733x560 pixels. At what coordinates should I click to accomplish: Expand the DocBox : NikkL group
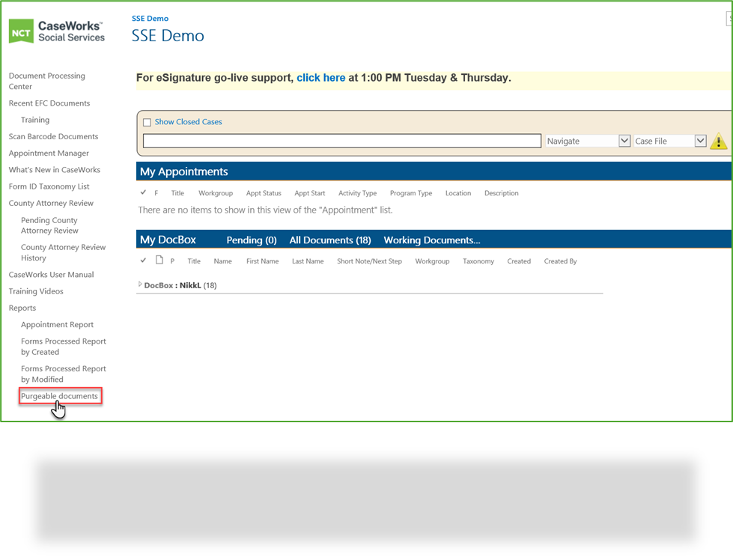point(140,284)
